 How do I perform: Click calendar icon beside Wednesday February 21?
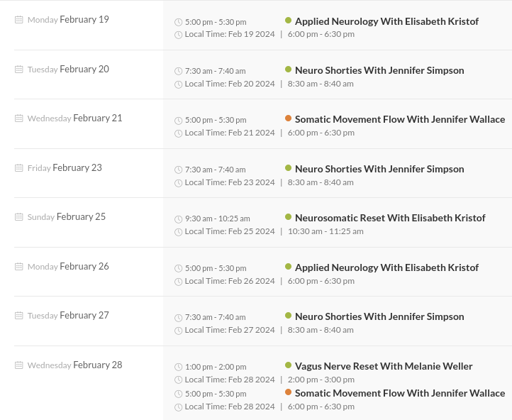click(x=19, y=118)
